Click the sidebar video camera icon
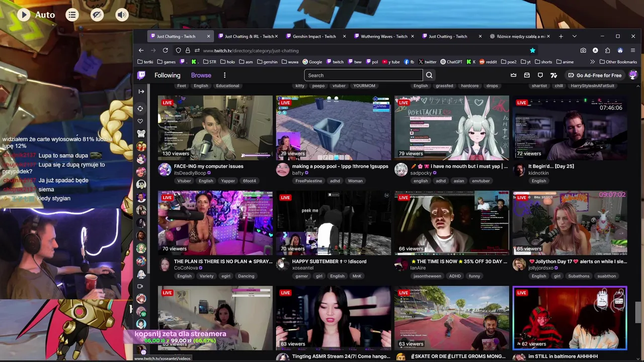This screenshot has height=362, width=644. (141, 286)
